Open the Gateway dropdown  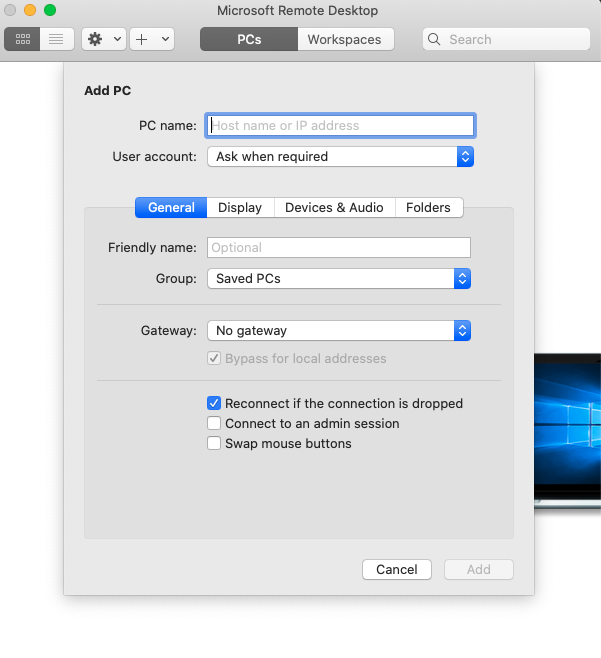click(x=338, y=330)
